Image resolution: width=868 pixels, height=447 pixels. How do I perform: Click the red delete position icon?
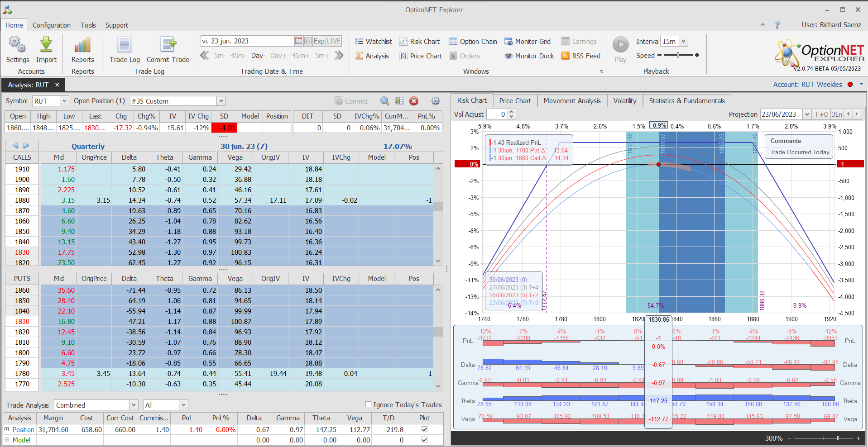[x=413, y=101]
